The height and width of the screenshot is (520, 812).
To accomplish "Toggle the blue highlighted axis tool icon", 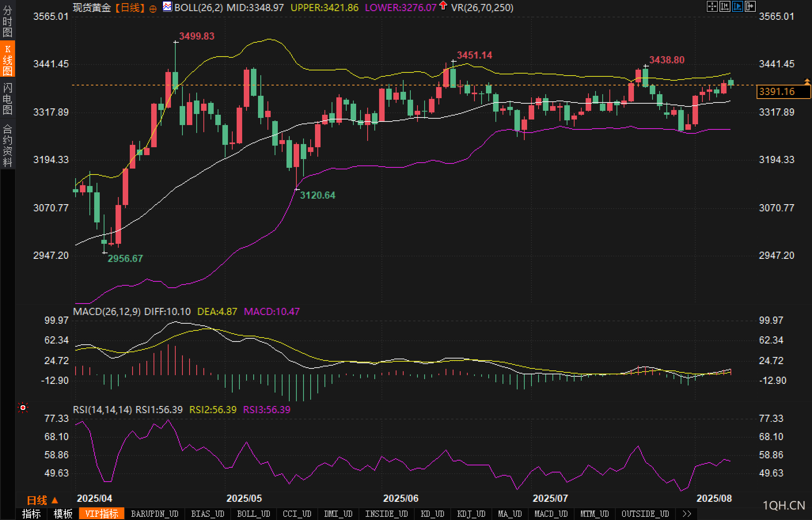I will tap(737, 6).
